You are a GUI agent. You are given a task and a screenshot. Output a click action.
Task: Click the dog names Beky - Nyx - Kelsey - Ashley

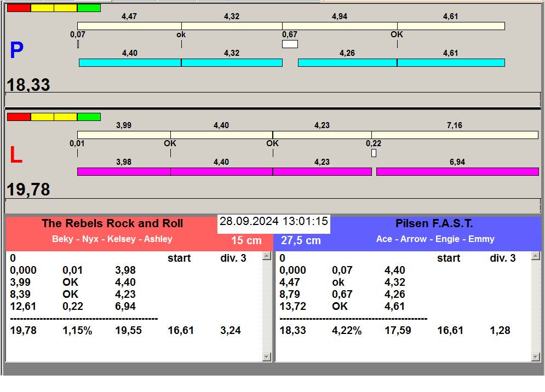[112, 239]
